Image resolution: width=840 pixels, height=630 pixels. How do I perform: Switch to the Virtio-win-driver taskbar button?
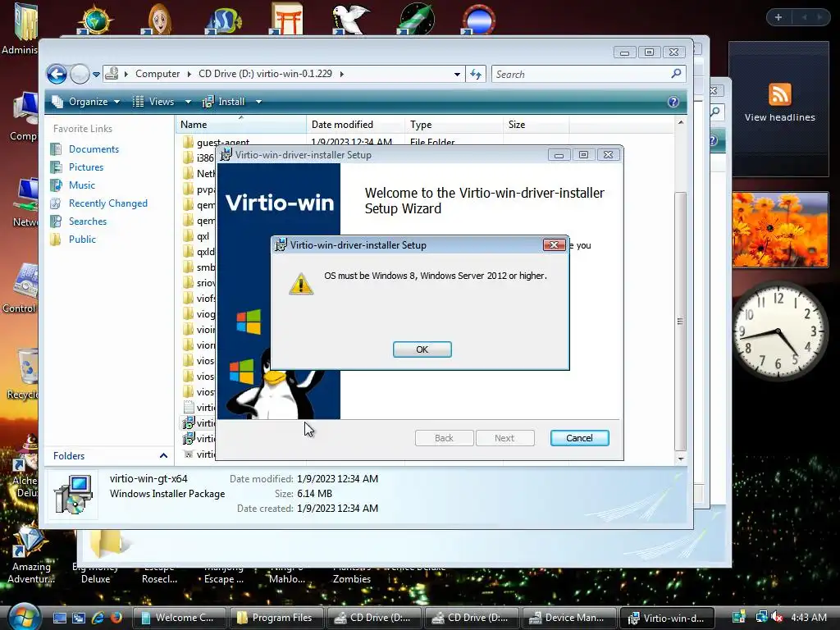(667, 618)
